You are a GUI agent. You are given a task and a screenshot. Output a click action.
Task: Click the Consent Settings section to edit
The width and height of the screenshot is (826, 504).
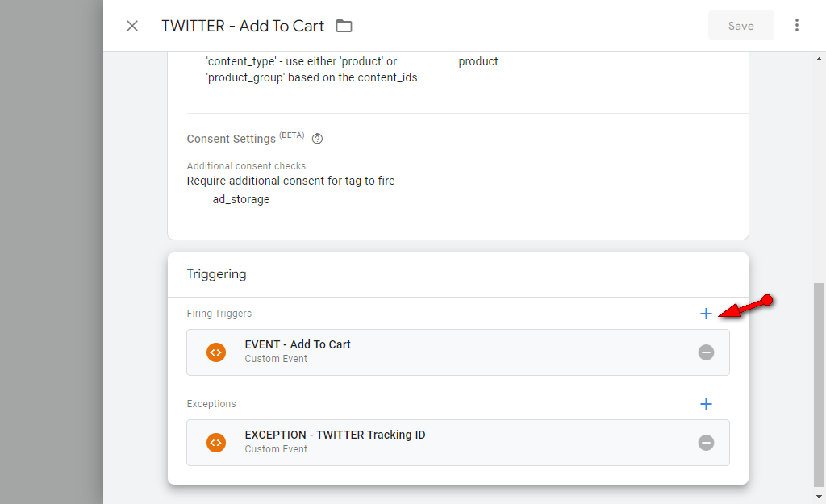coord(232,139)
